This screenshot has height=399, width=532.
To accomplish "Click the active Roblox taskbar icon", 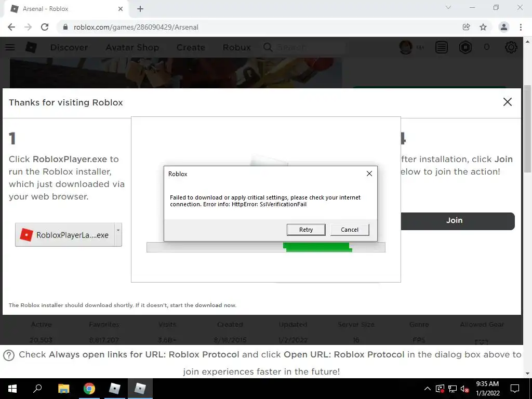I will tap(140, 389).
